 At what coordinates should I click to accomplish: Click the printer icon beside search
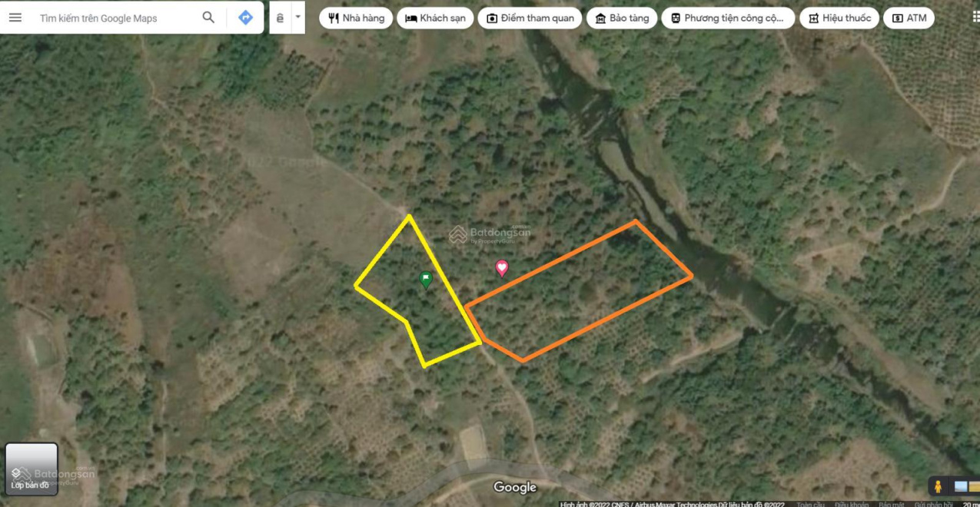click(x=280, y=18)
